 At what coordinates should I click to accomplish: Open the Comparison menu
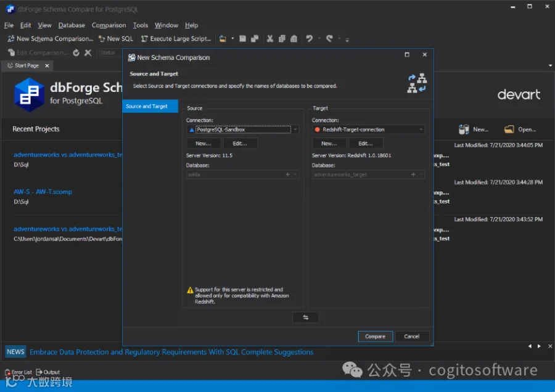click(x=109, y=25)
